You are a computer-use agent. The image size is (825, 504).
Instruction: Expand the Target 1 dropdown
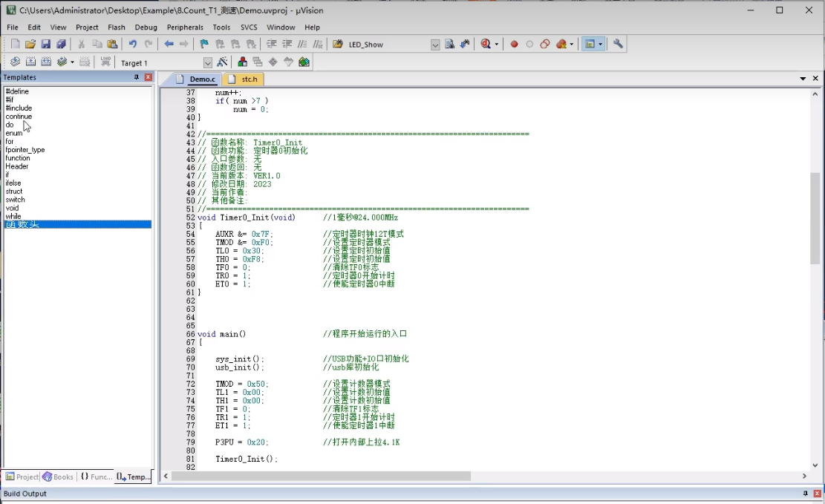click(208, 63)
